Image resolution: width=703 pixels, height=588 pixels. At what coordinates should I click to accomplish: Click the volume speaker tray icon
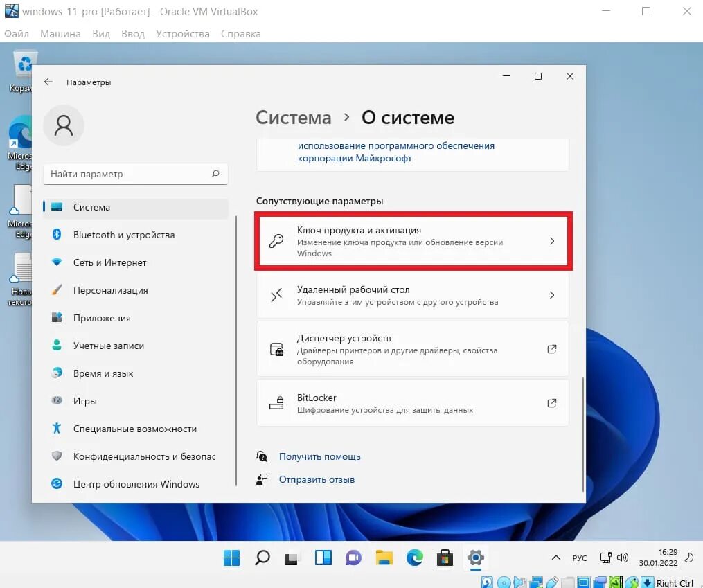click(623, 558)
